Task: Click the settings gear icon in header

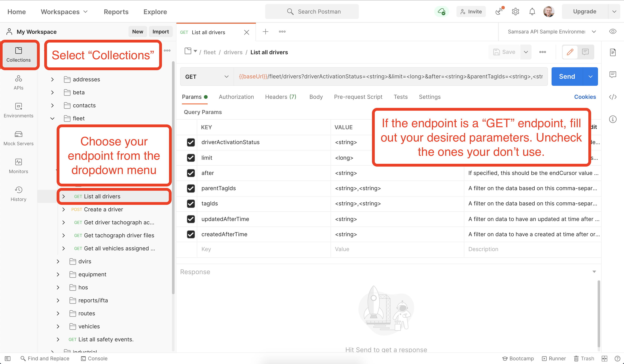Action: click(x=515, y=12)
